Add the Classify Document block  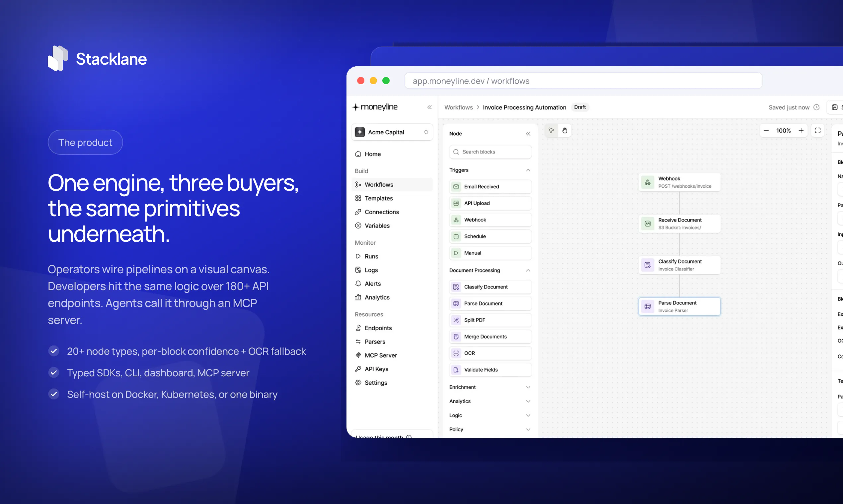coord(490,287)
